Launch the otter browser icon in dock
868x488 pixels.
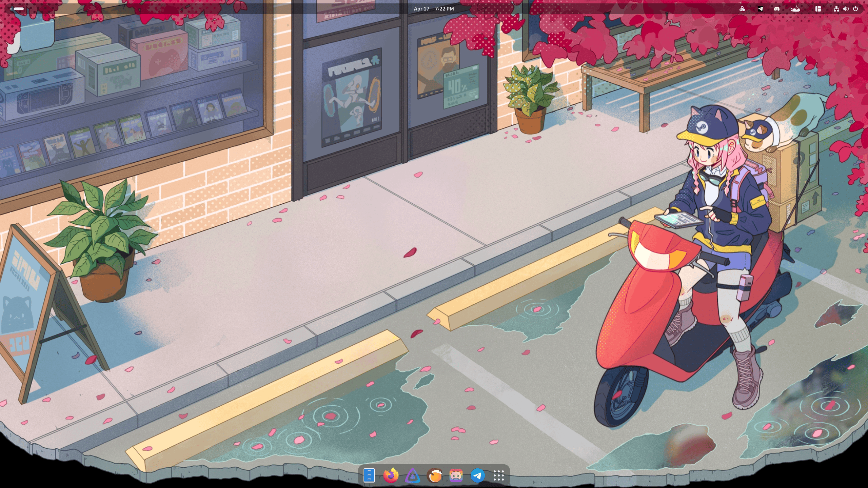pos(434,475)
